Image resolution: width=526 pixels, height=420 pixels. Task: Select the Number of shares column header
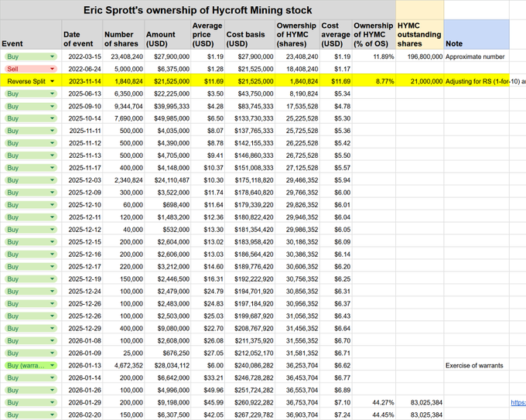click(x=124, y=35)
